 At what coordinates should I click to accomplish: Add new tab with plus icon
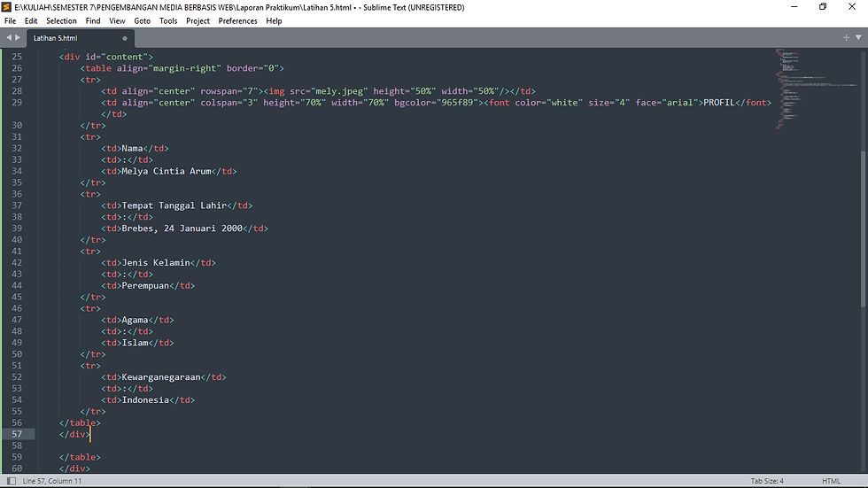[846, 37]
